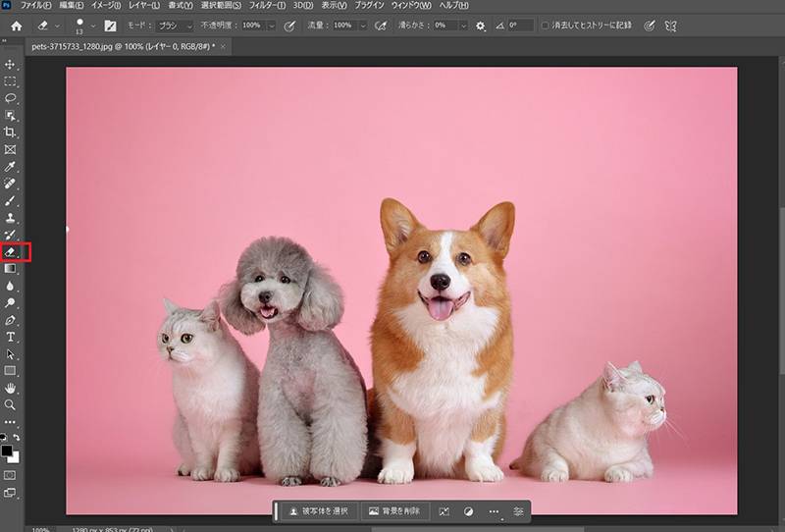Select the Rectangular Marquee tool
785x532 pixels.
(10, 81)
